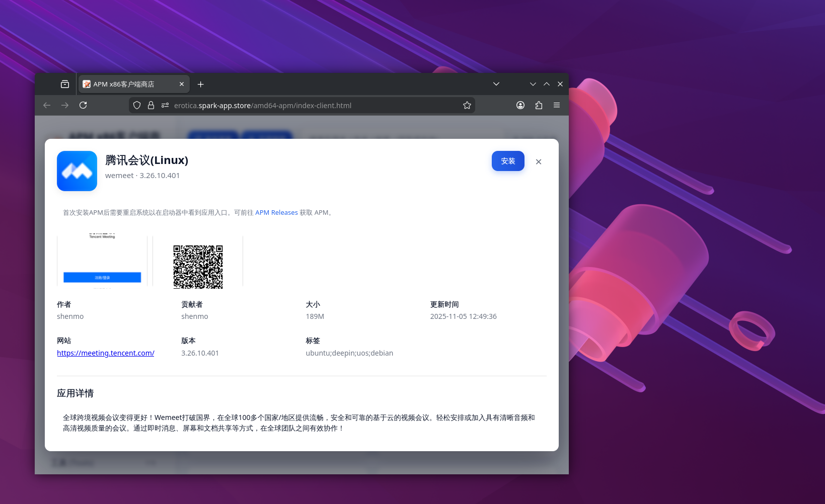Maximize the browser window
Image resolution: width=825 pixels, height=504 pixels.
tap(547, 84)
